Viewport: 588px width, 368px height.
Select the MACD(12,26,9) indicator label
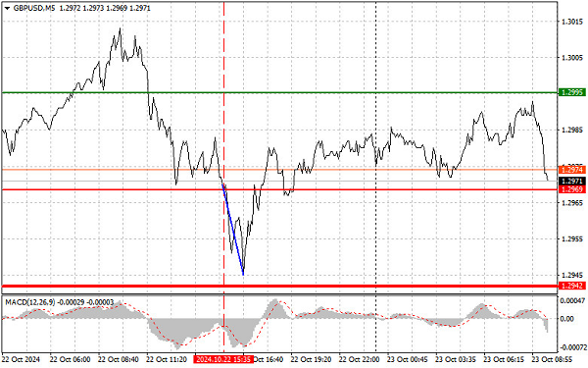(29, 302)
